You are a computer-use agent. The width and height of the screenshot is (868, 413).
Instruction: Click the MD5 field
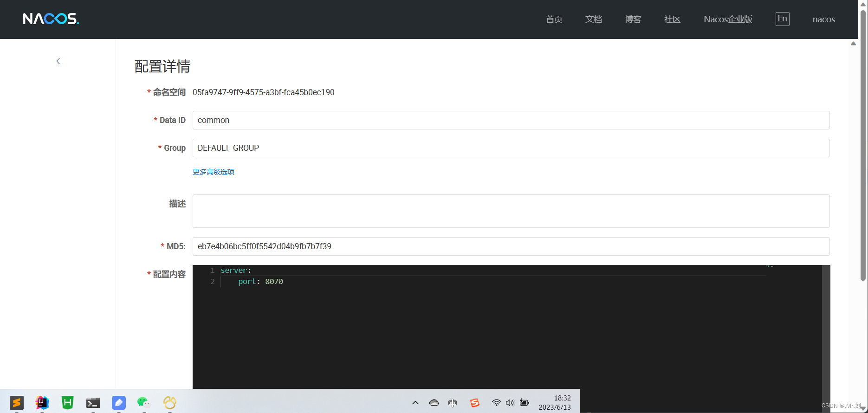click(511, 246)
